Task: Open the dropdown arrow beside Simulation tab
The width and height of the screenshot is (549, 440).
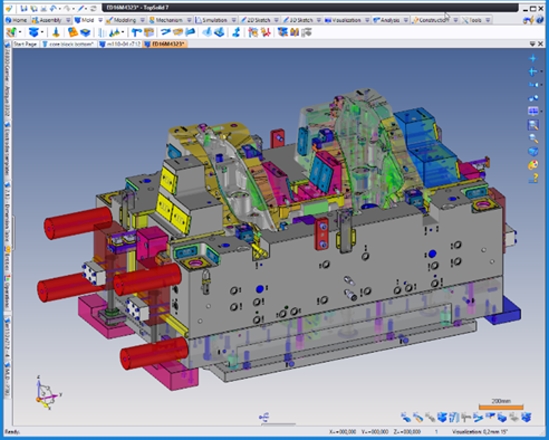Action: [x=234, y=20]
